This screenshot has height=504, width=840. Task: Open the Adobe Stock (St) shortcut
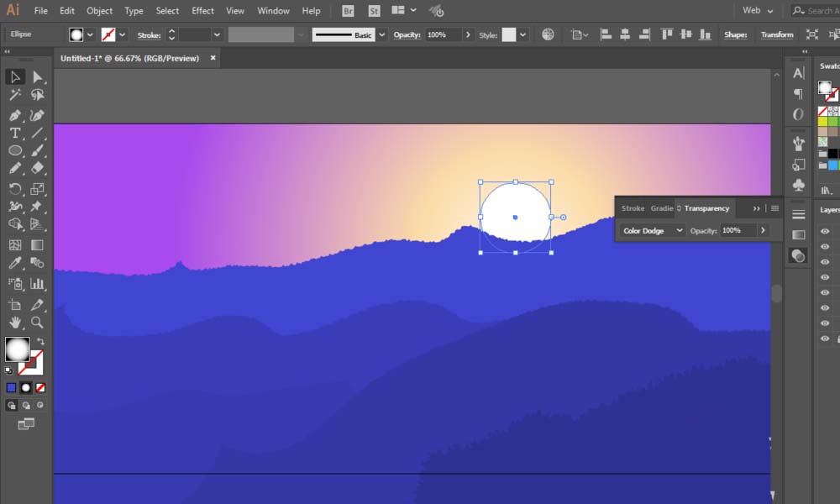[374, 11]
